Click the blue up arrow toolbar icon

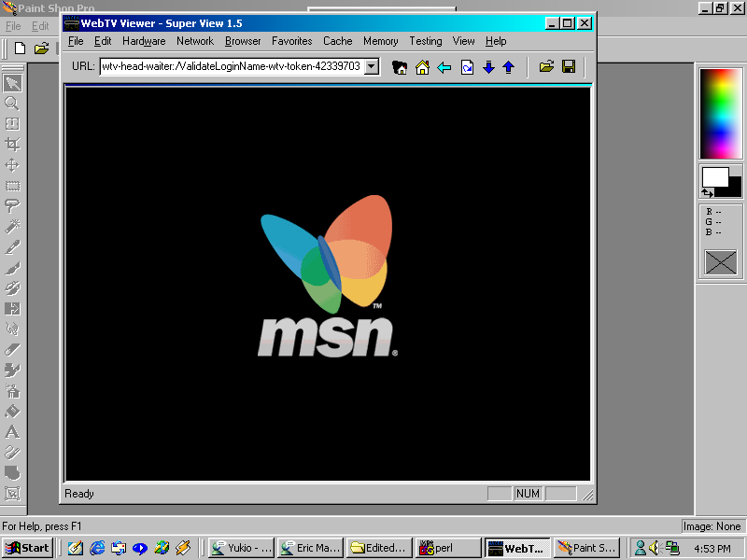point(509,67)
